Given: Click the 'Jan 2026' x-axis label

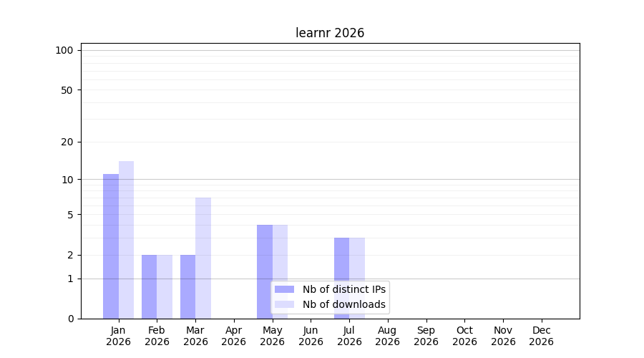Looking at the screenshot, I should click(118, 337).
